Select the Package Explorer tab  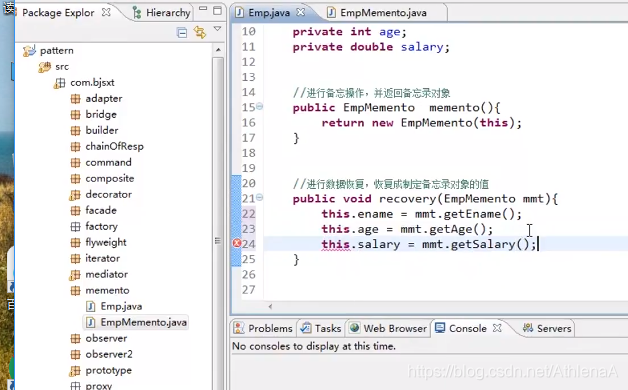(x=58, y=13)
